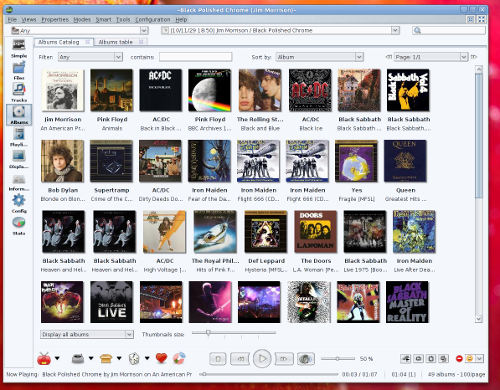
Task: Open the Tools menu
Action: tap(123, 20)
